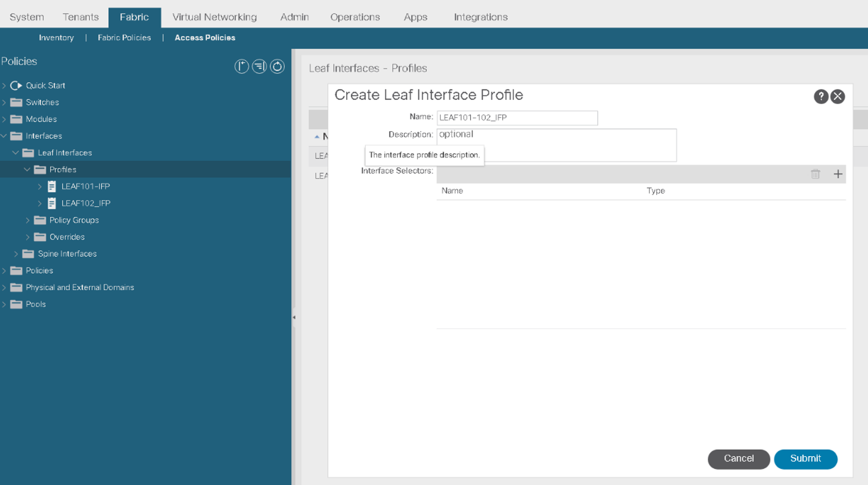Screen dimensions: 868x485
Task: Click the Policies folder icon in tree
Action: coord(16,270)
